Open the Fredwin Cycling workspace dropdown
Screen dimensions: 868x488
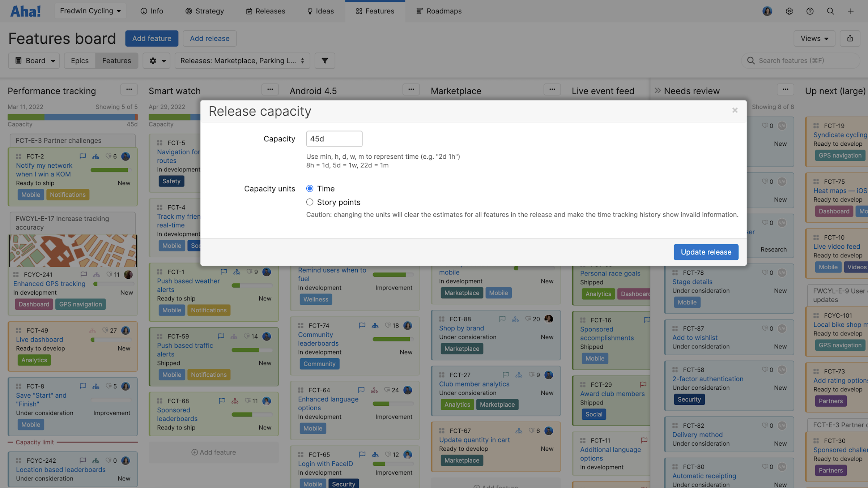click(90, 10)
